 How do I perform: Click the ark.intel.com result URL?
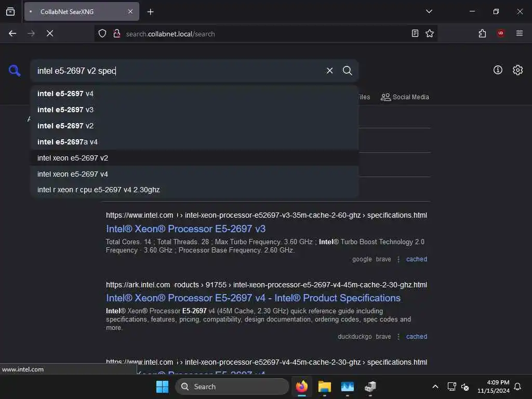coord(267,285)
